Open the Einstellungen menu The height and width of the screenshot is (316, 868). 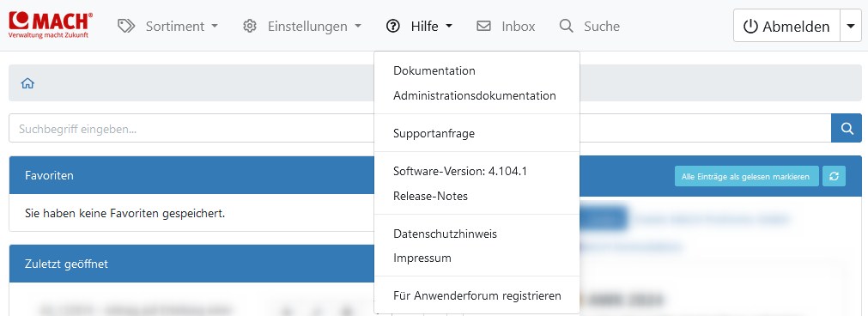[x=302, y=26]
